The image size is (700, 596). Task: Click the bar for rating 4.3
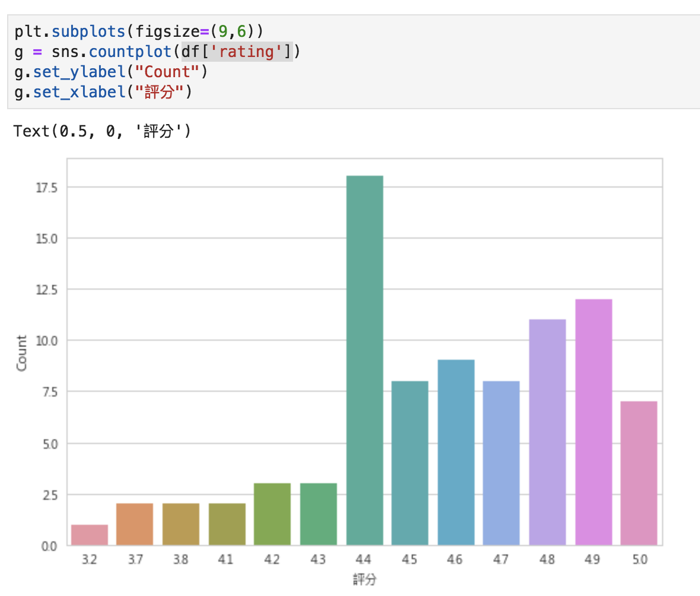coord(319,514)
